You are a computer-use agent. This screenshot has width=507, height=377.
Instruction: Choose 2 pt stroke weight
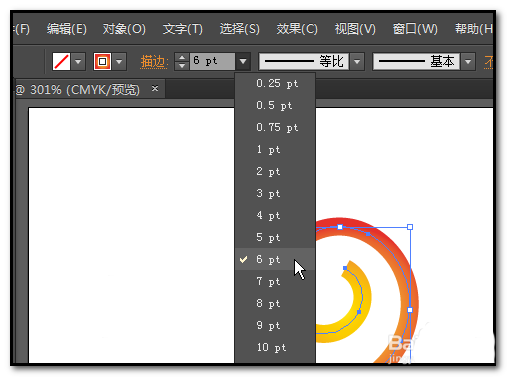coord(275,172)
